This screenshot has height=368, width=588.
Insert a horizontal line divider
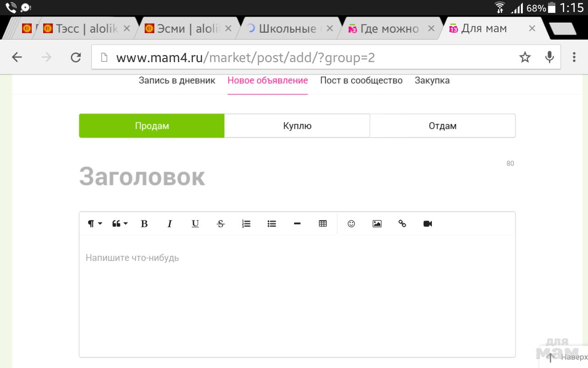tap(297, 224)
